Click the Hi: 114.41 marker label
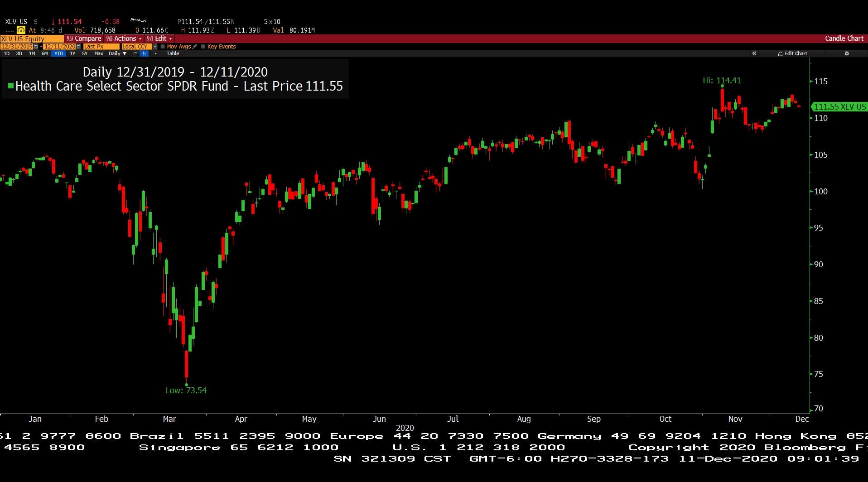This screenshot has height=482, width=868. (722, 81)
